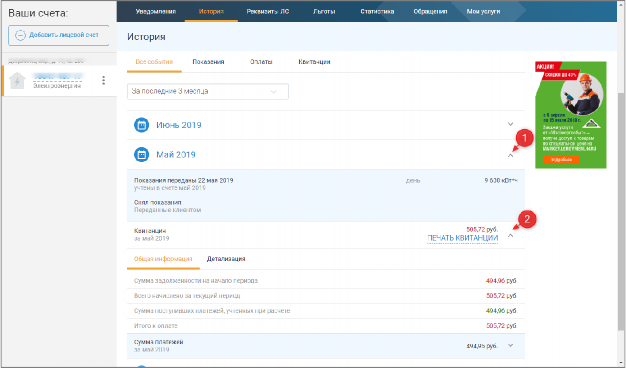626x368 pixels.
Task: Open the account three-dot menu
Action: pyautogui.click(x=103, y=80)
